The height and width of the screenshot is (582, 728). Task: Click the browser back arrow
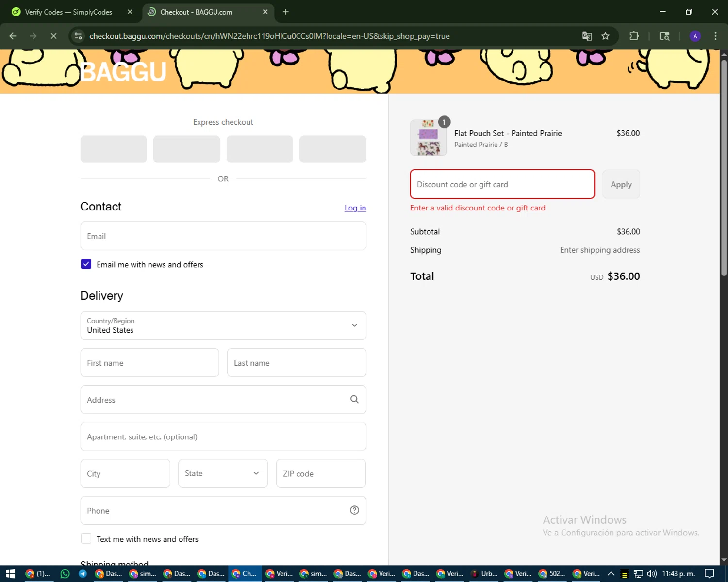pos(13,36)
